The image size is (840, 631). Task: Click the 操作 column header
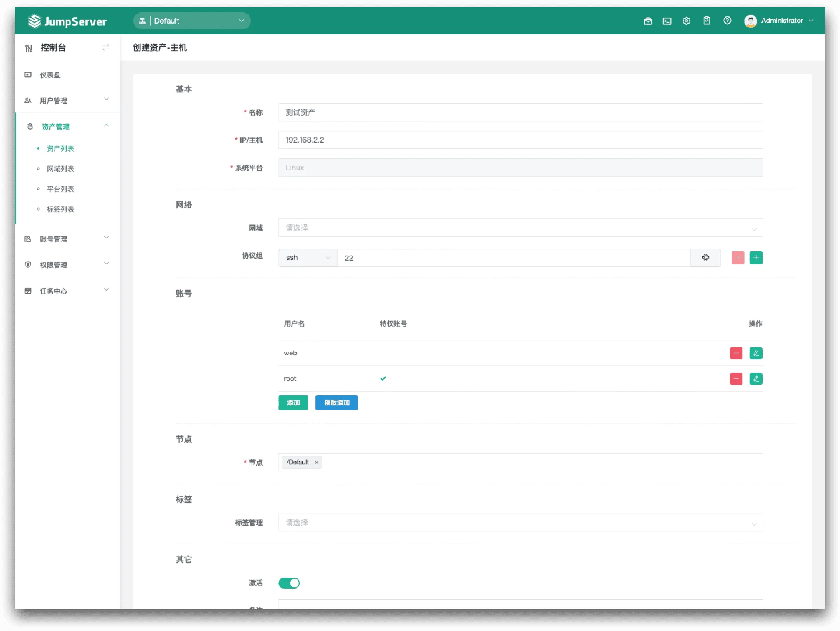click(755, 324)
